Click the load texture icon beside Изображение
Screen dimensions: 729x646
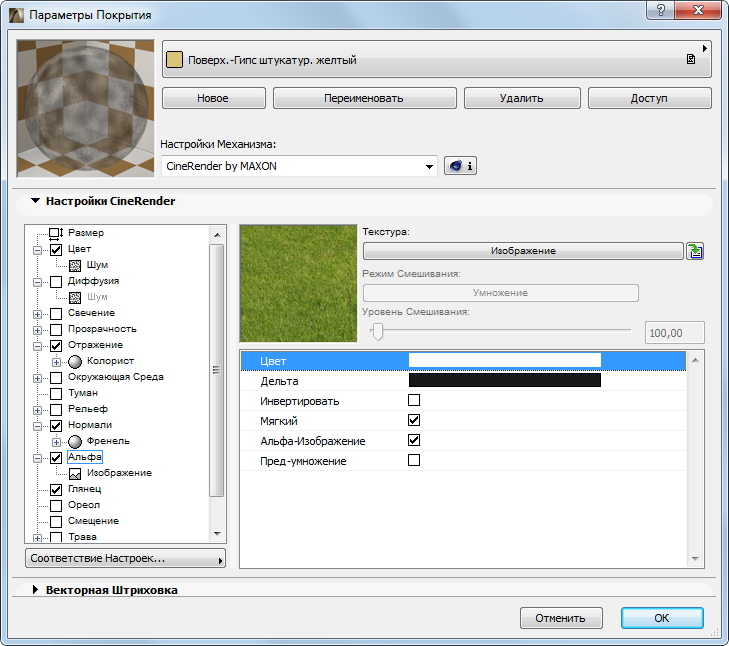(695, 251)
